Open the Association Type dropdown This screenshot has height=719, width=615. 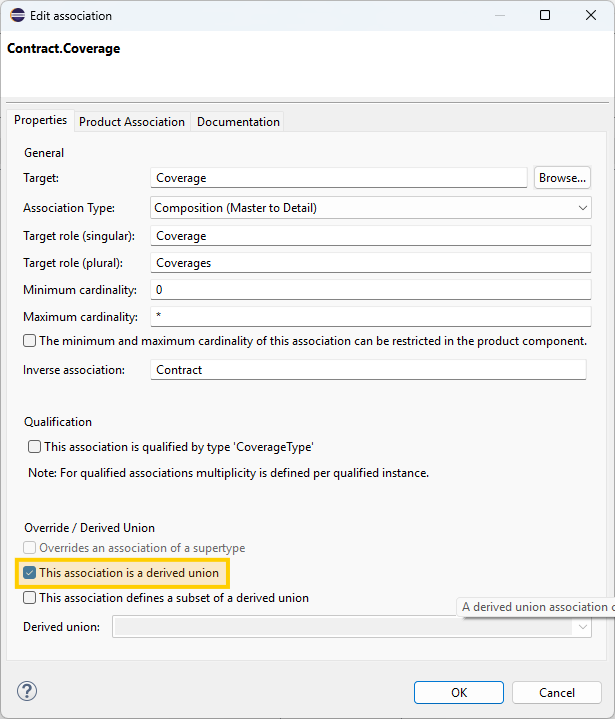pyautogui.click(x=371, y=208)
